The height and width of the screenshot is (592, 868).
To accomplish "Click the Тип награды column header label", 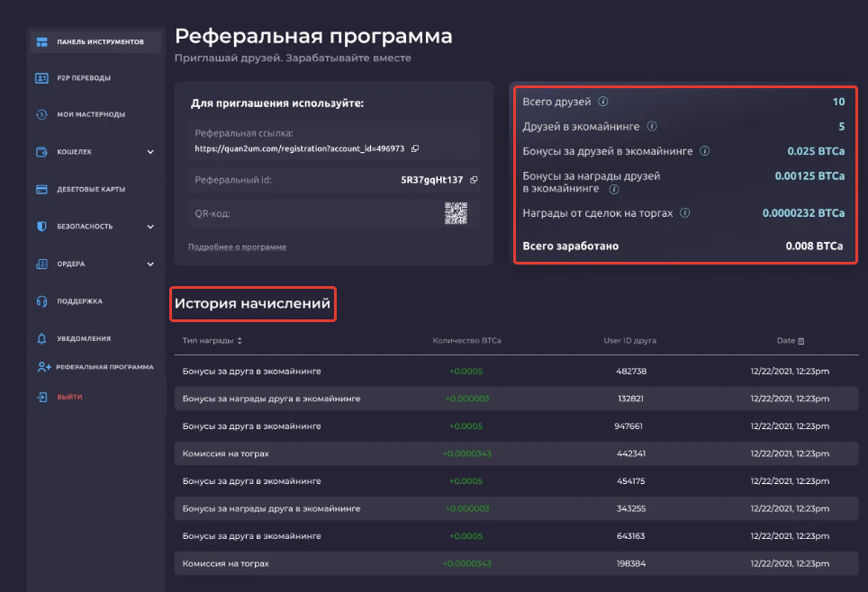I will pos(208,341).
